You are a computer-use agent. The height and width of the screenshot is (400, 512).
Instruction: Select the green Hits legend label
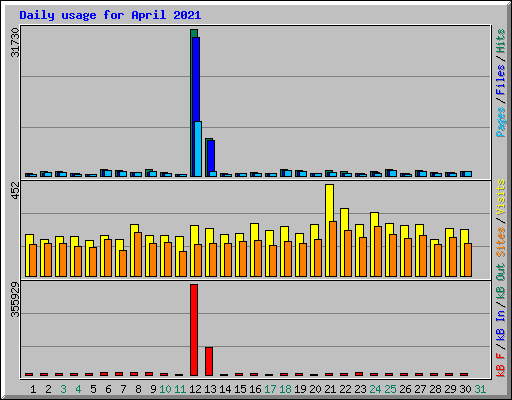click(x=501, y=41)
